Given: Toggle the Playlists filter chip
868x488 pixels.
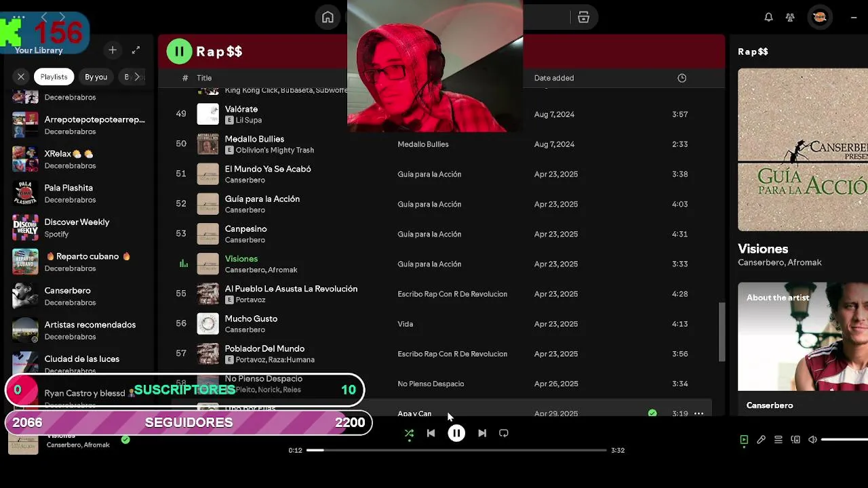Looking at the screenshot, I should click(x=54, y=77).
